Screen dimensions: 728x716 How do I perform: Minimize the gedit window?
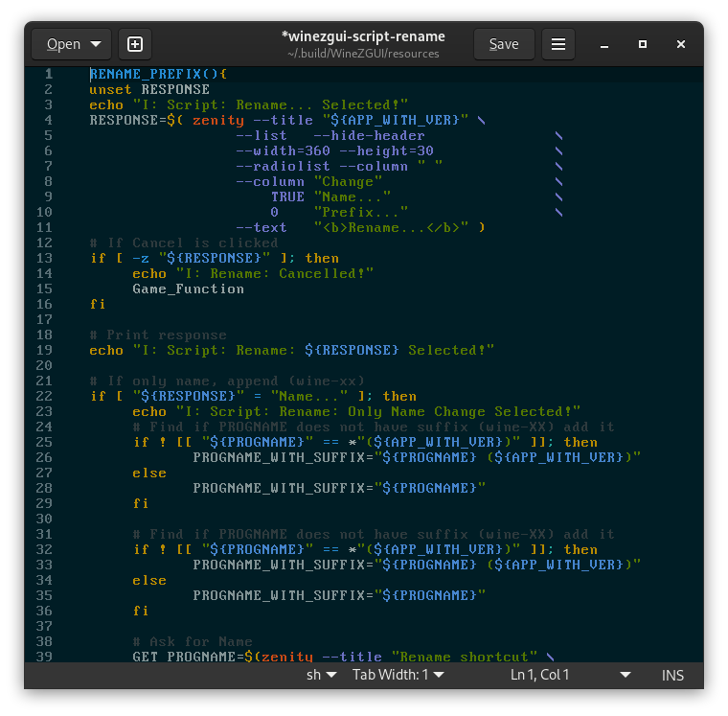(x=604, y=45)
